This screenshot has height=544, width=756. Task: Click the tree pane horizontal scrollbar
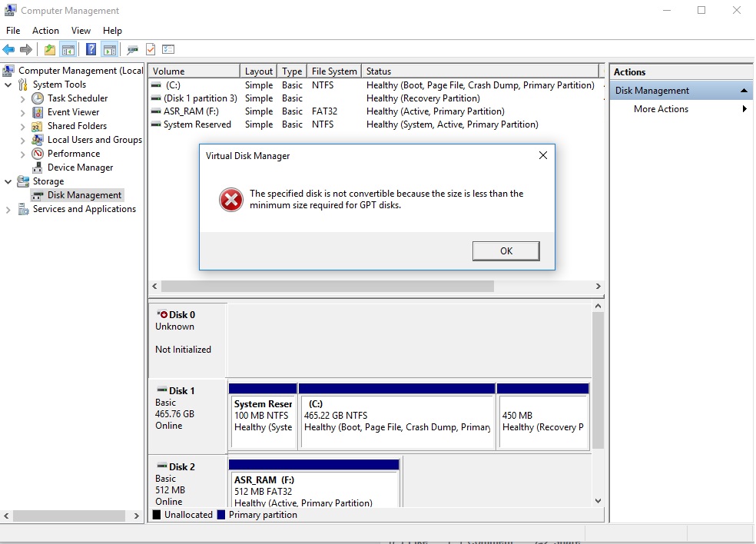tap(69, 516)
